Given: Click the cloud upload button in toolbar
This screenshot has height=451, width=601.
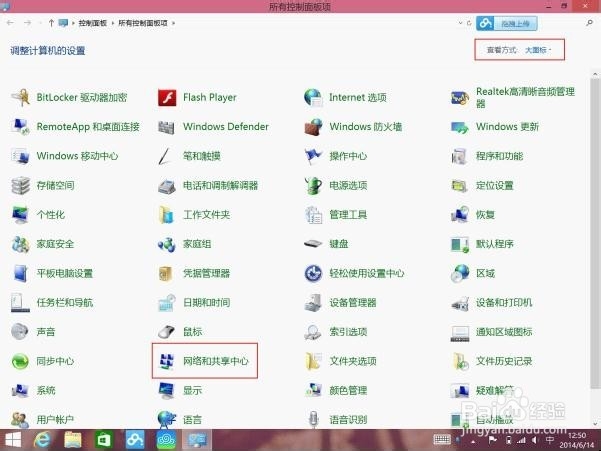Looking at the screenshot, I should tap(507, 23).
